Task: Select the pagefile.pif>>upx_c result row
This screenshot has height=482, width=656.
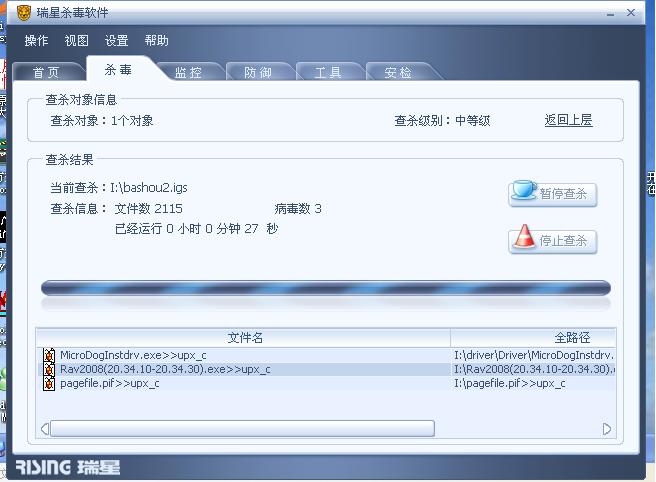Action: (326, 383)
